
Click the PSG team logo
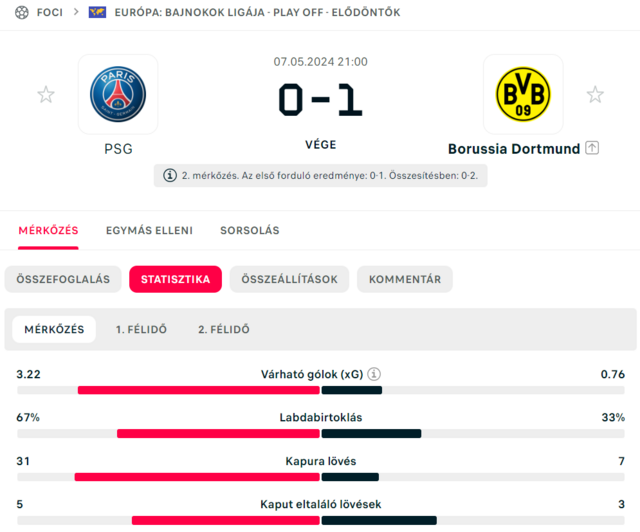[118, 94]
